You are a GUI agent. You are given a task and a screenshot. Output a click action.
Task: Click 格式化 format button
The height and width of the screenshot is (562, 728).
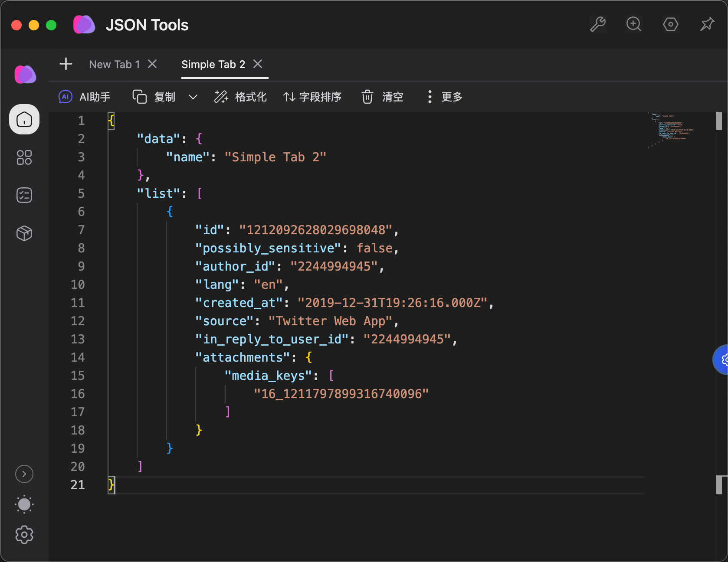(240, 97)
